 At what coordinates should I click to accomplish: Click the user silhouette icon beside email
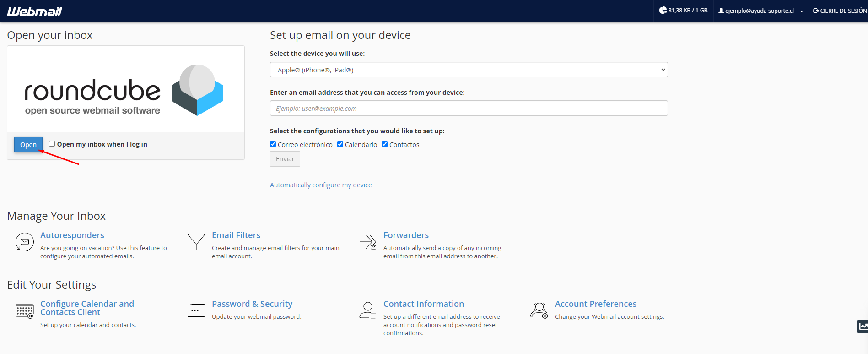(x=721, y=11)
